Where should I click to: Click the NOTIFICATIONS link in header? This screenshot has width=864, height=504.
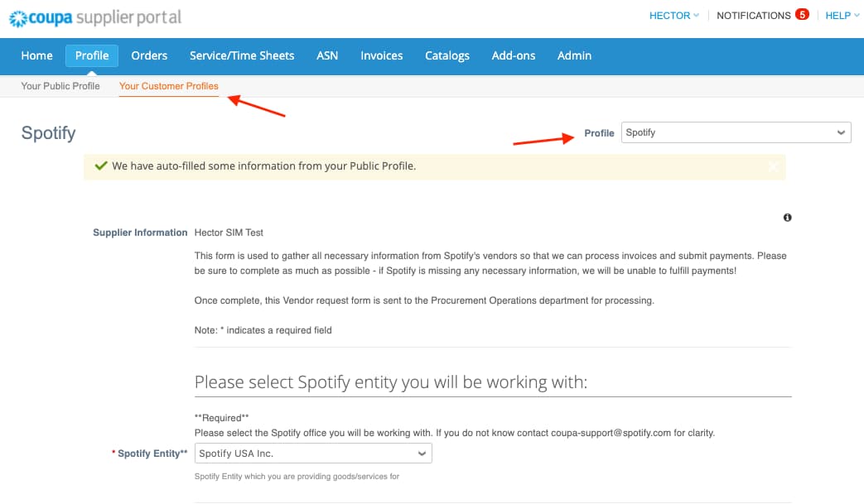[x=753, y=16]
